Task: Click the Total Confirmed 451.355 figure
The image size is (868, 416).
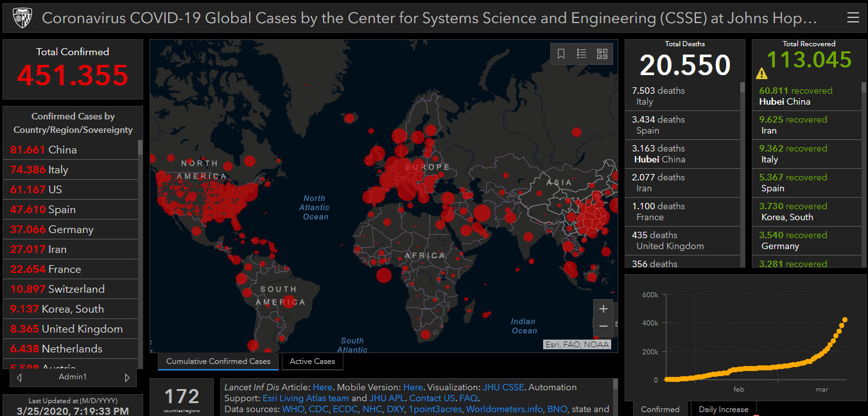Action: pyautogui.click(x=73, y=75)
